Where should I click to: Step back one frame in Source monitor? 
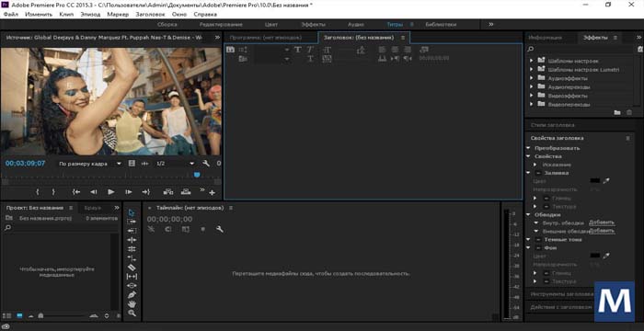[94, 192]
